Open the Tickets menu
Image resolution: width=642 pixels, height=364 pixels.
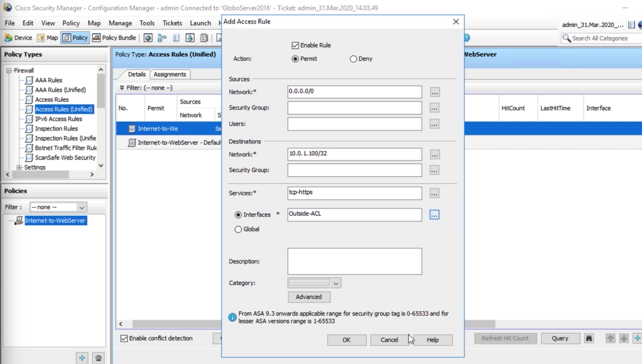coord(172,23)
